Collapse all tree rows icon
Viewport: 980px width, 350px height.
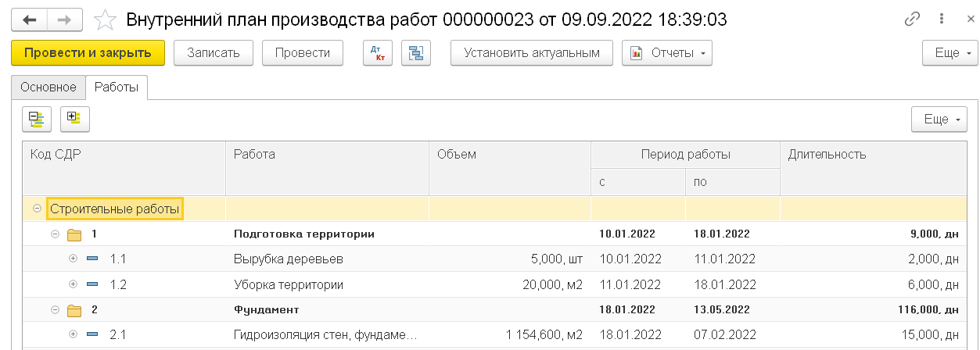[x=37, y=119]
